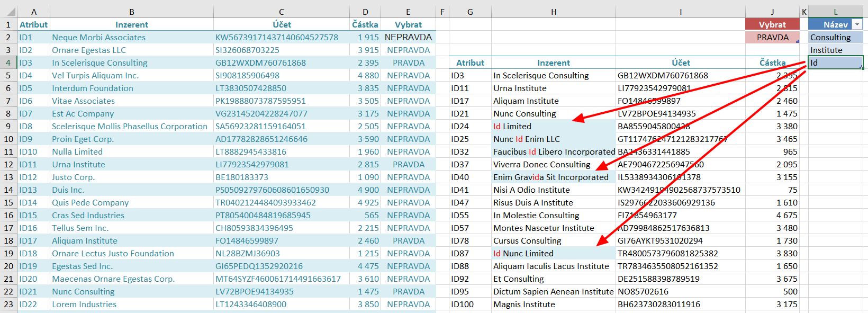Select cell Quis Pede Company
868x313 pixels.
click(132, 202)
